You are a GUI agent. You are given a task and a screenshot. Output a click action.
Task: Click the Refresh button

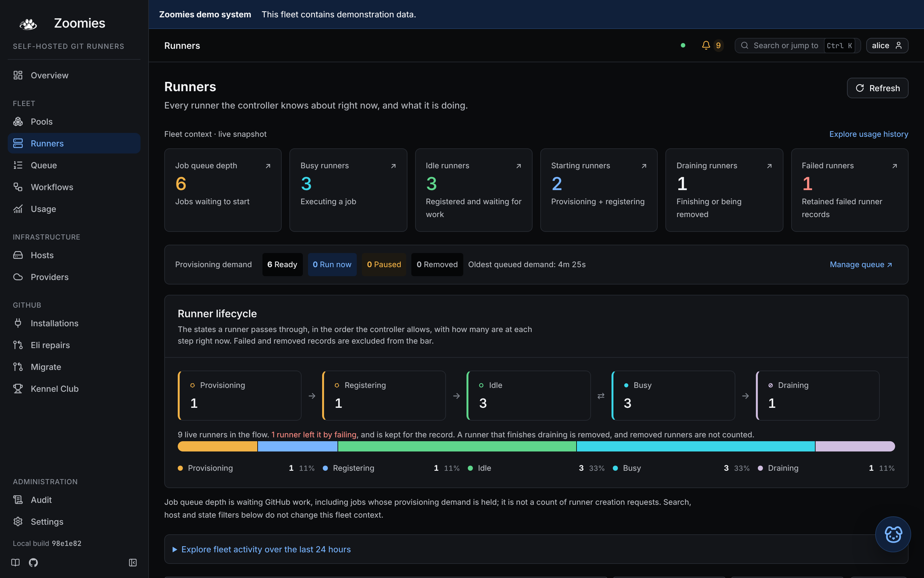coord(877,88)
